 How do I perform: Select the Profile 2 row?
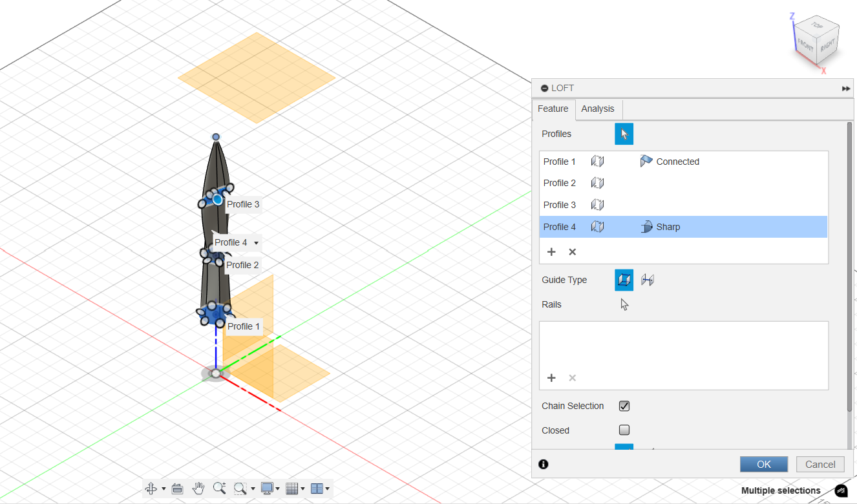684,183
